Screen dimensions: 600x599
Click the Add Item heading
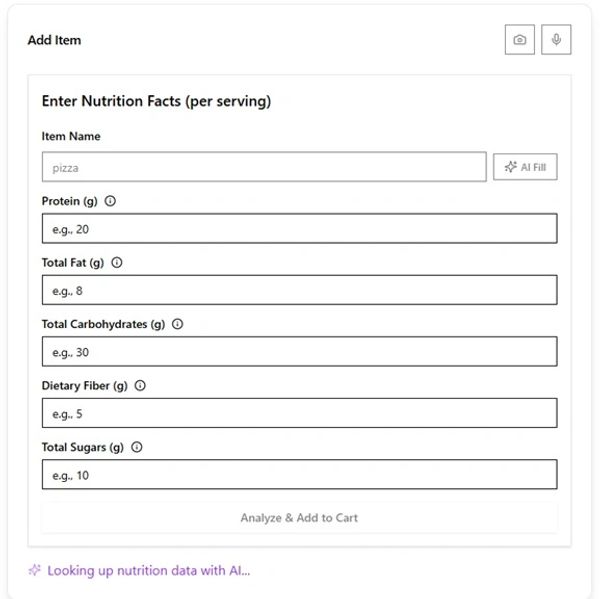54,41
